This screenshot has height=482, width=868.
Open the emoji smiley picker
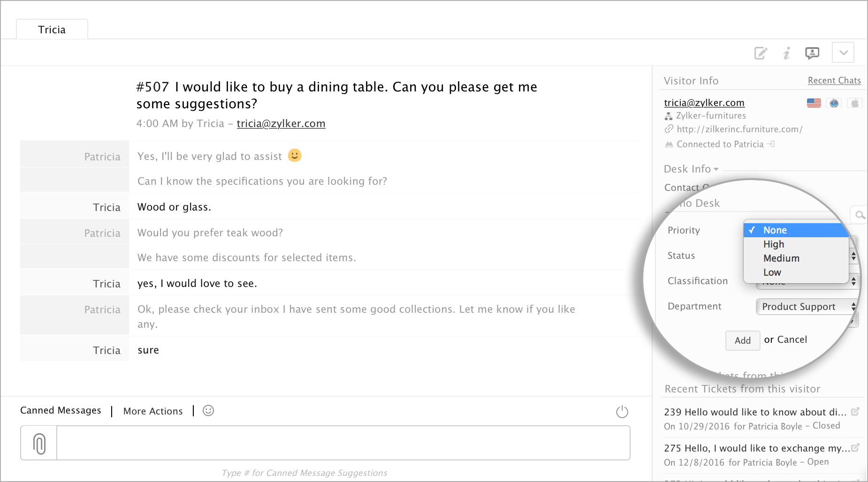pos(208,411)
